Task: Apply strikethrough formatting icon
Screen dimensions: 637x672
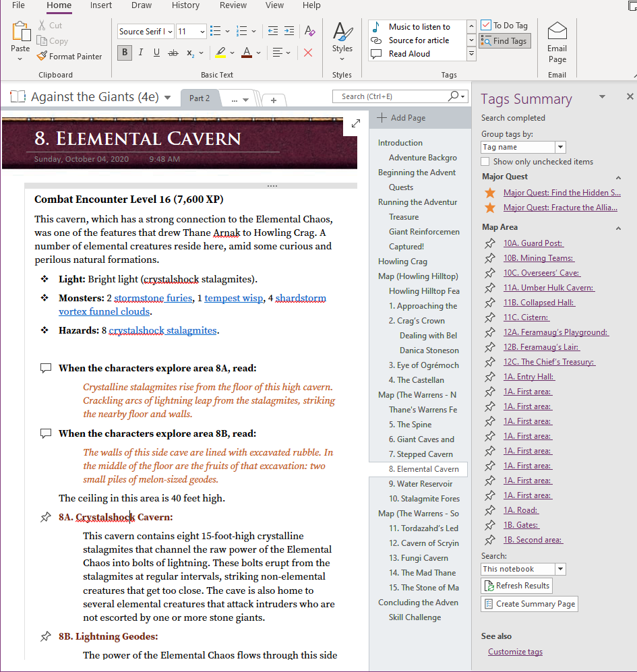Action: (173, 53)
